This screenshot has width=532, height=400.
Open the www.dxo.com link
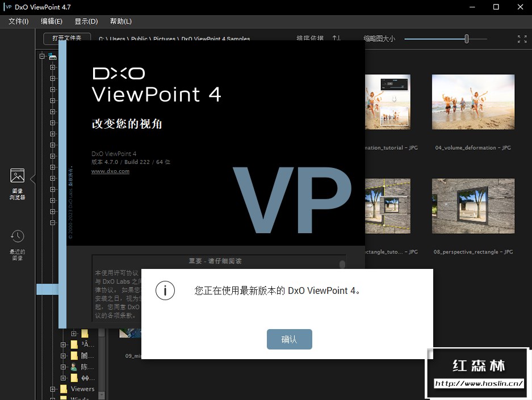[110, 171]
